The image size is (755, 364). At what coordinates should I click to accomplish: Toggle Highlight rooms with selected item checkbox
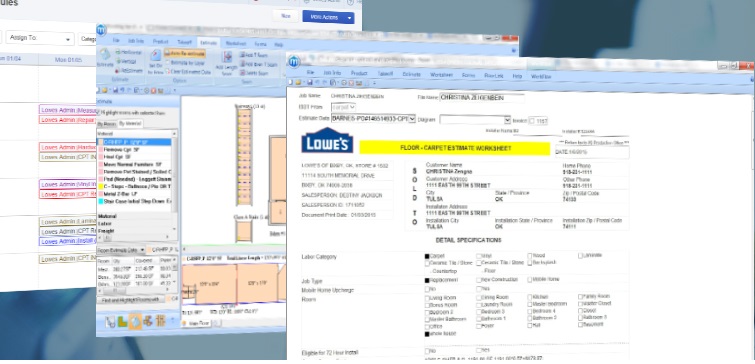coord(99,112)
